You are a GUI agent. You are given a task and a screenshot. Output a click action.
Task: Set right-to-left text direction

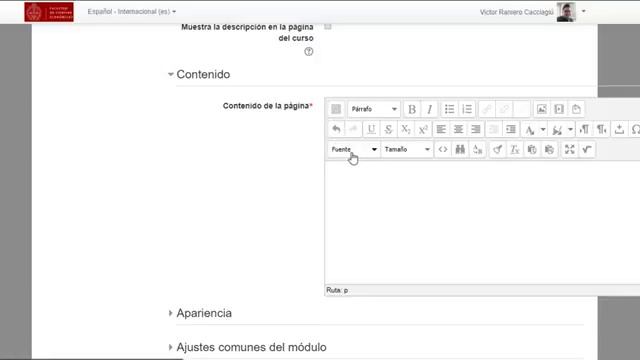[602, 129]
